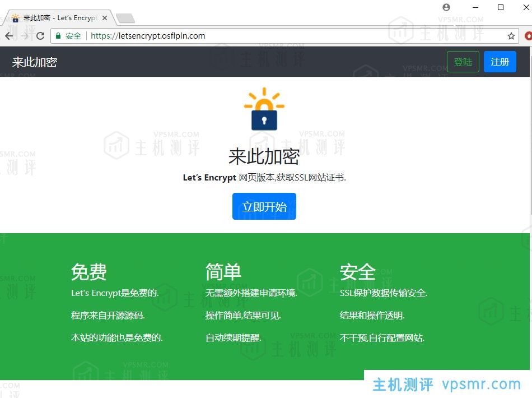Image resolution: width=532 pixels, height=398 pixels.
Task: Click the large 来此加密 heading
Action: (x=264, y=156)
